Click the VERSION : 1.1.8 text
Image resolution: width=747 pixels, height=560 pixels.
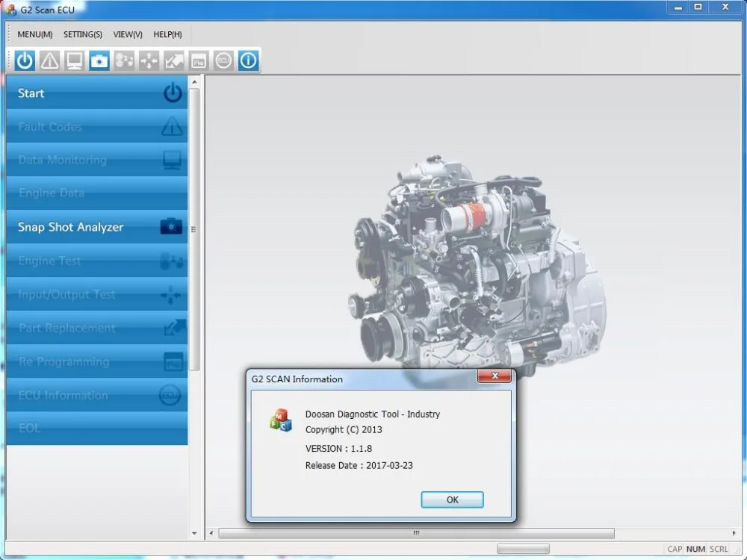(338, 449)
